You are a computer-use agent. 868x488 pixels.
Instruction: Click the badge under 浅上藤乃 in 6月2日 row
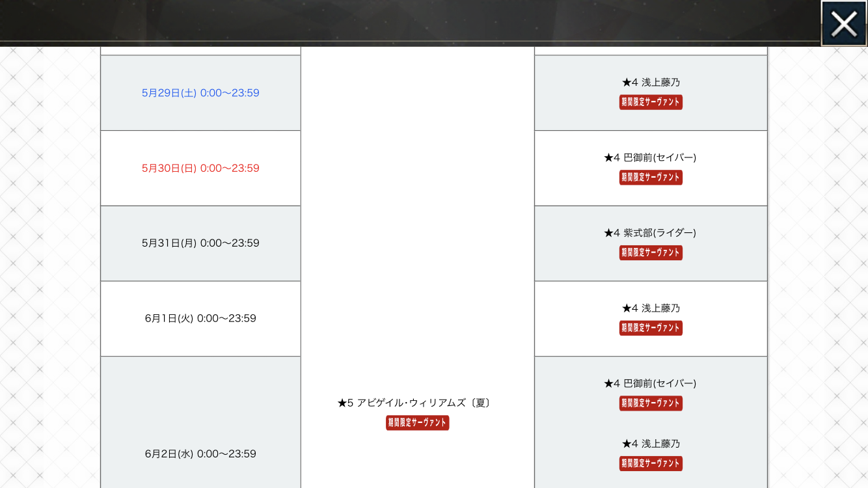click(x=651, y=463)
